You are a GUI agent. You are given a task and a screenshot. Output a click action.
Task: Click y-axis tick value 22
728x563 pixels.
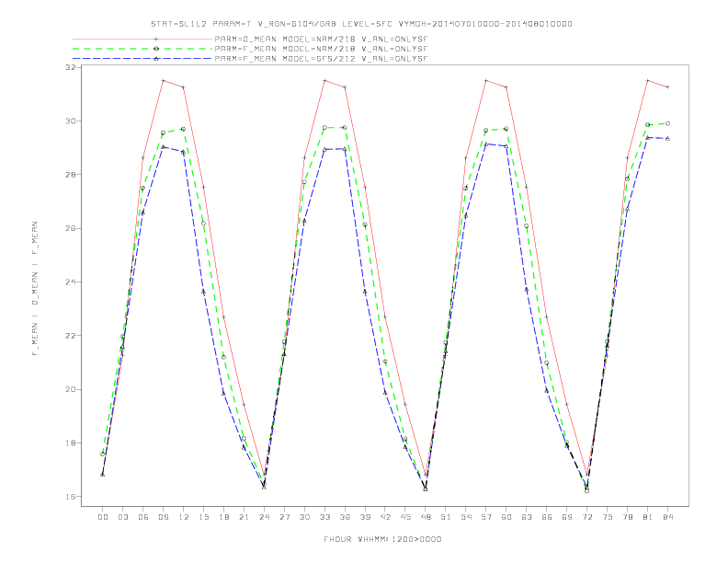click(70, 336)
